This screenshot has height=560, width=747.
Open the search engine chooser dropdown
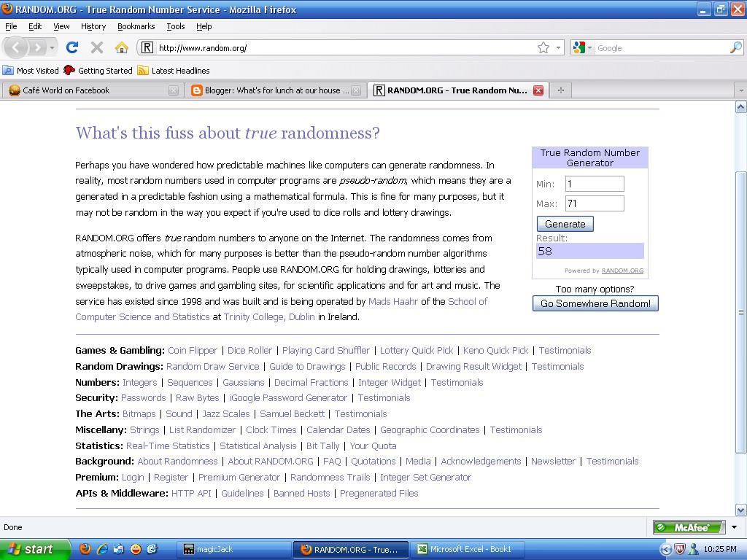[x=589, y=47]
